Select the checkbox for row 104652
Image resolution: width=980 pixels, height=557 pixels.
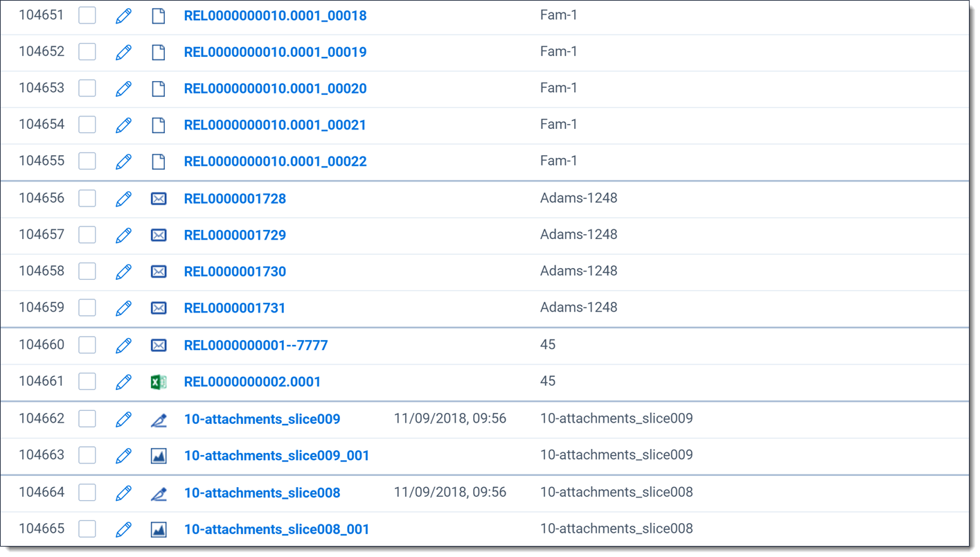pyautogui.click(x=87, y=52)
